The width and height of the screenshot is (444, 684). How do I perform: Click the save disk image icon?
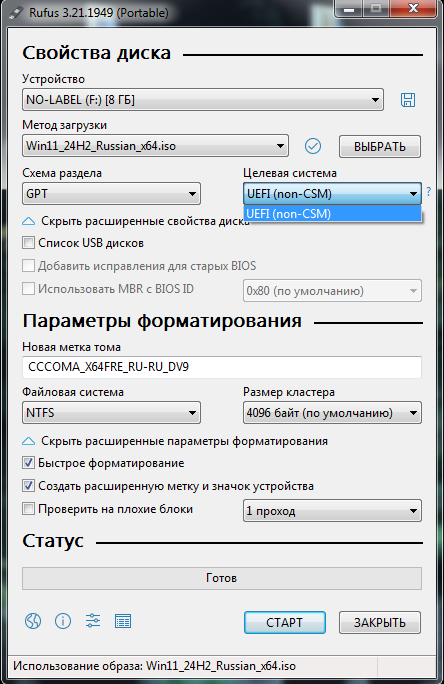tap(408, 100)
